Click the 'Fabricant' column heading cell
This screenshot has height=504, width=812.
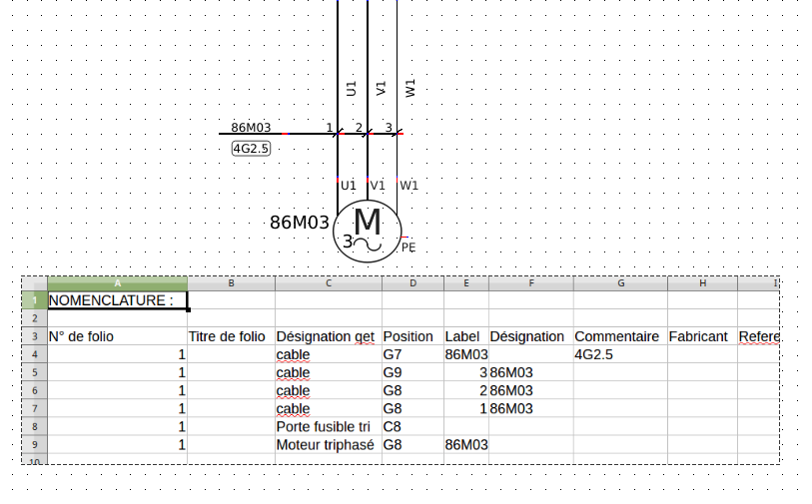coord(701,336)
